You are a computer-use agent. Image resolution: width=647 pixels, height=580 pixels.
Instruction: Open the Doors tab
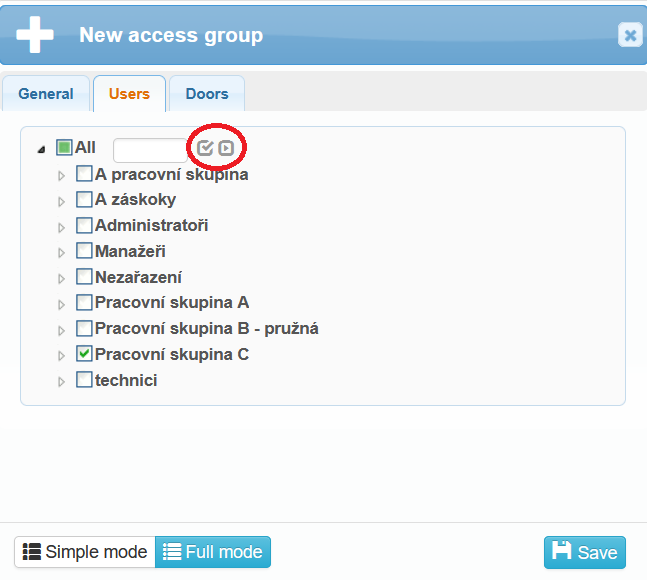207,94
